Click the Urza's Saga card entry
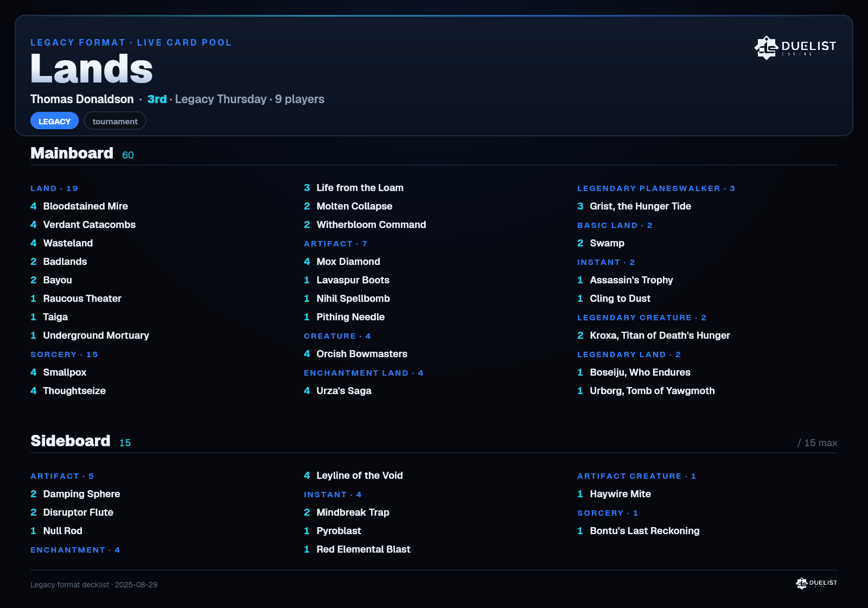Image resolution: width=868 pixels, height=608 pixels. click(x=337, y=391)
